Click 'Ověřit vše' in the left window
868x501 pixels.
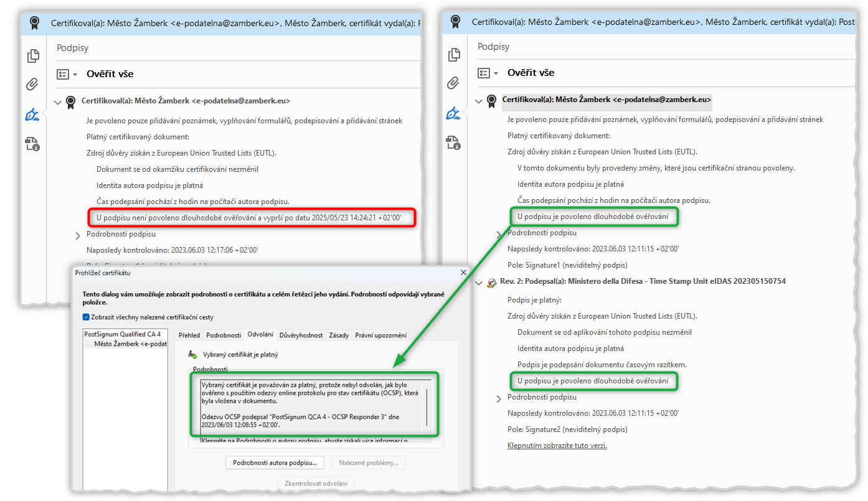point(110,74)
